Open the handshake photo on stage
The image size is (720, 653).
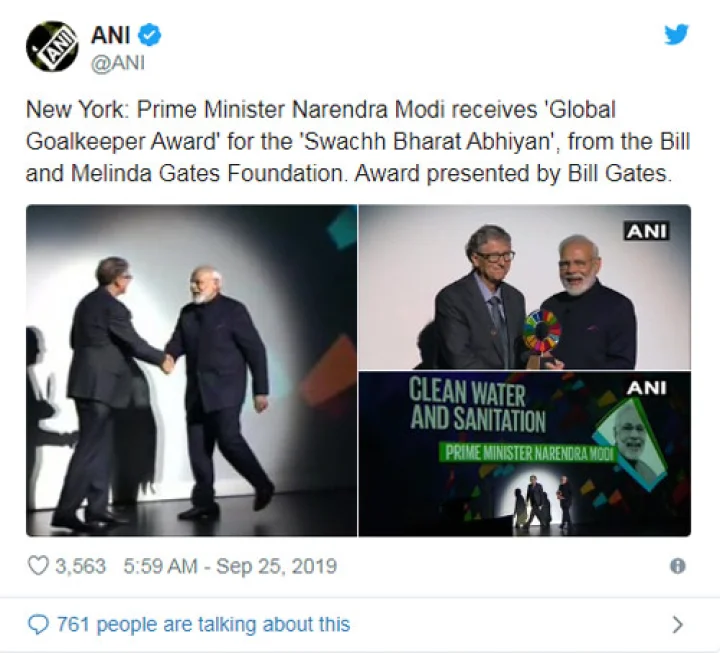191,370
